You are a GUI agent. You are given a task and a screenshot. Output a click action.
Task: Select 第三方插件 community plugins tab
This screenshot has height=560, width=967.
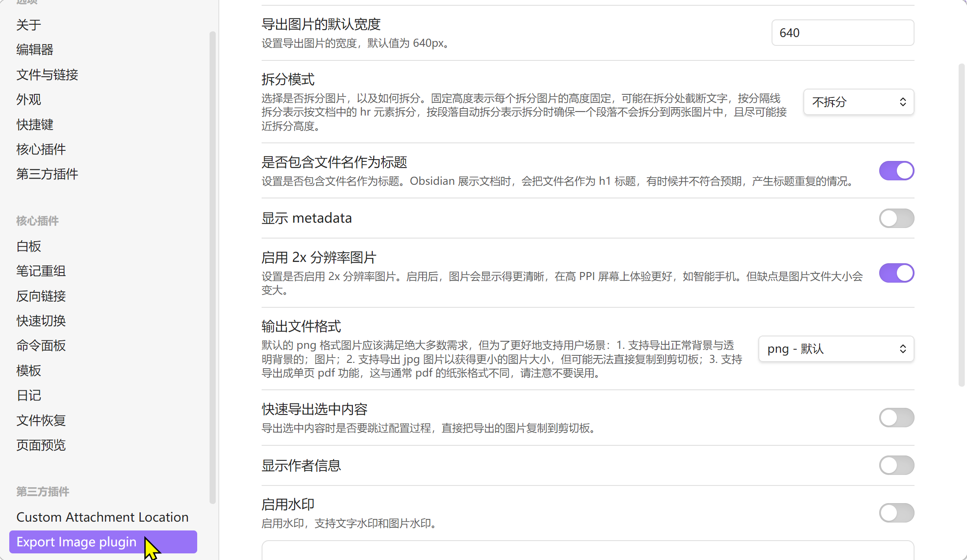click(47, 174)
